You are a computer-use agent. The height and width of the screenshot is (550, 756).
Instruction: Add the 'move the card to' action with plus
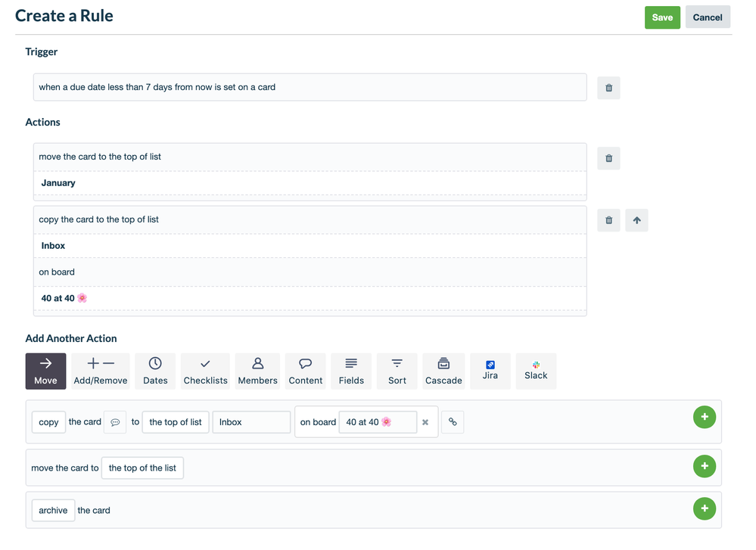(x=705, y=466)
